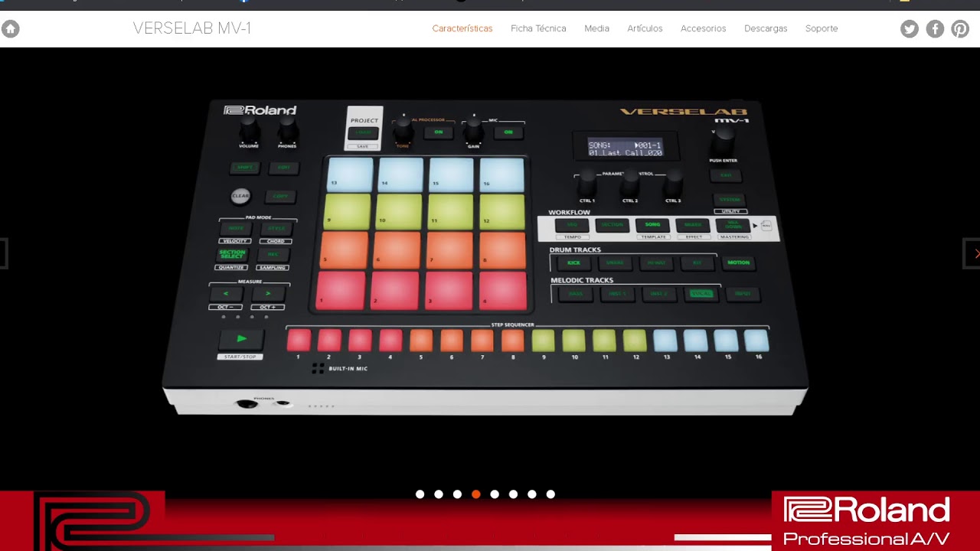Open Roland's Twitter page icon
The height and width of the screenshot is (551, 980).
909,29
